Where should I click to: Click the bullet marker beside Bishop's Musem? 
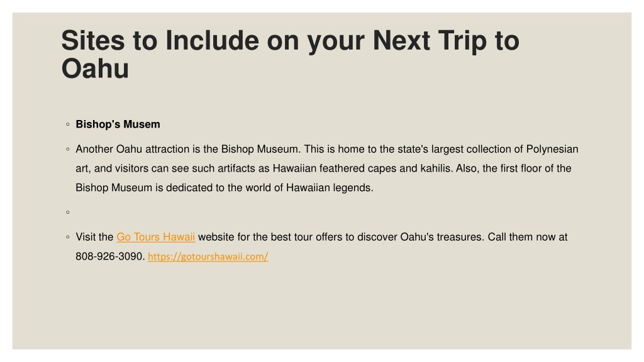pos(68,124)
